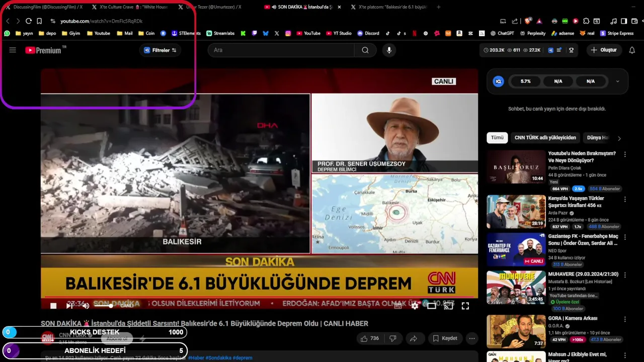Open the Mail bookmarks folder
This screenshot has height=362, width=644.
[x=124, y=33]
